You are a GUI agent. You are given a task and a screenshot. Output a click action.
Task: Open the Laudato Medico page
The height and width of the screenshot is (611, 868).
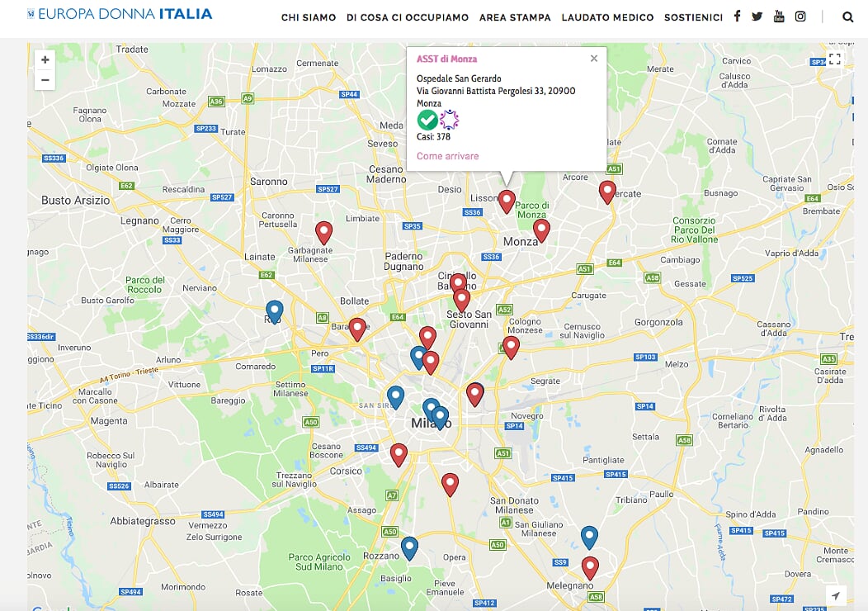tap(607, 17)
